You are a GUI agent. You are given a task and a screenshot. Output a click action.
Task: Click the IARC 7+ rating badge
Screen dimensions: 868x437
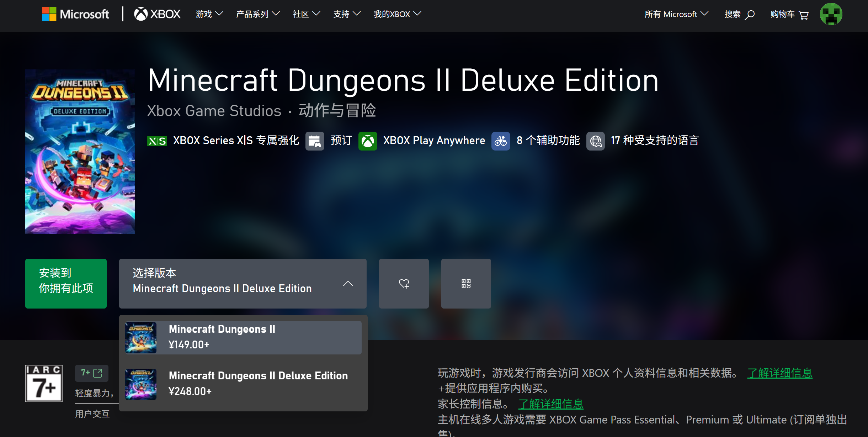(x=44, y=383)
